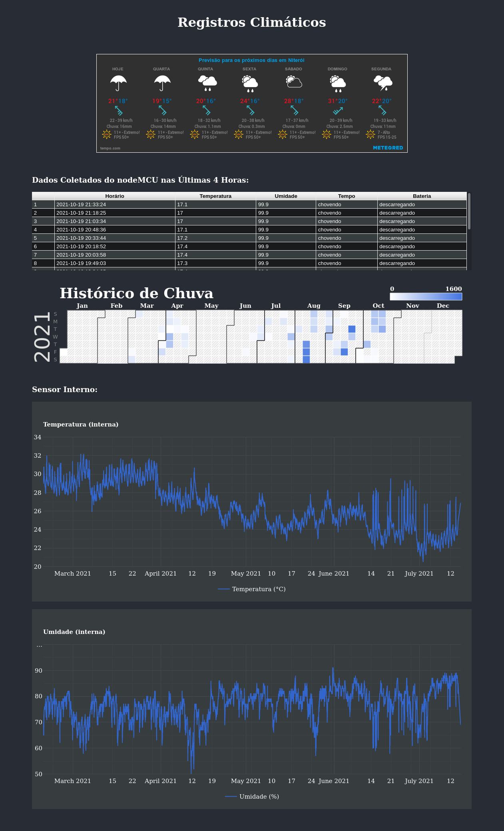Click 'descarregando' in row 4
Screen dimensions: 504x831
click(422, 230)
